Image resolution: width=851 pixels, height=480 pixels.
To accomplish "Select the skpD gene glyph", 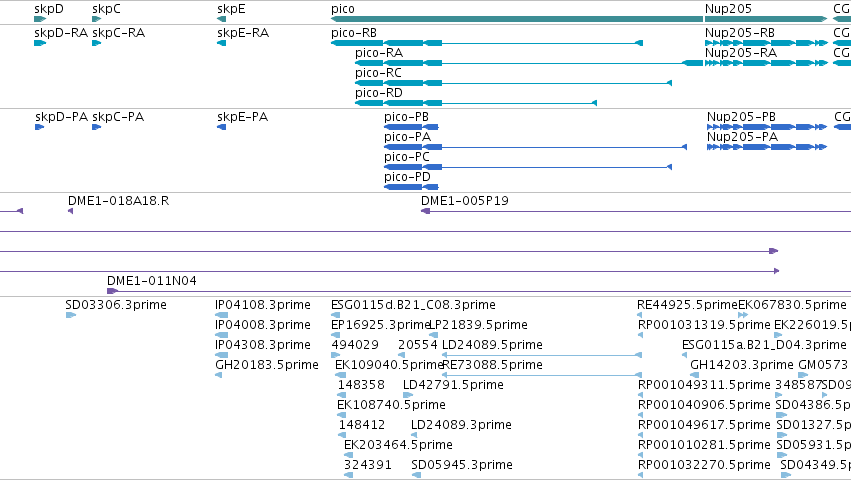I will tap(40, 19).
